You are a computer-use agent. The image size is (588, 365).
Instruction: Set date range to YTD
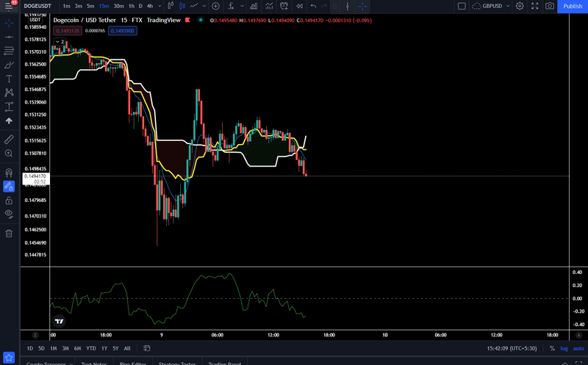pos(90,348)
